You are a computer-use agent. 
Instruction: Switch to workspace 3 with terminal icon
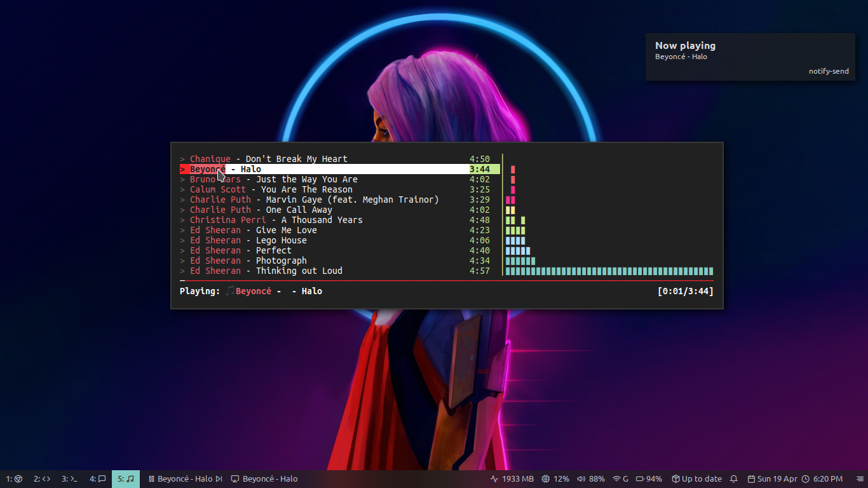tap(69, 479)
